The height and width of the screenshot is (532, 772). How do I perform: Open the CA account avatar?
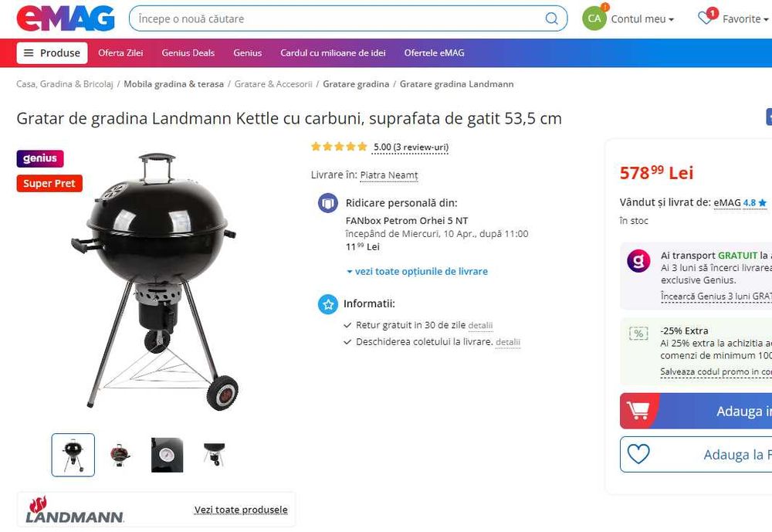tap(594, 19)
